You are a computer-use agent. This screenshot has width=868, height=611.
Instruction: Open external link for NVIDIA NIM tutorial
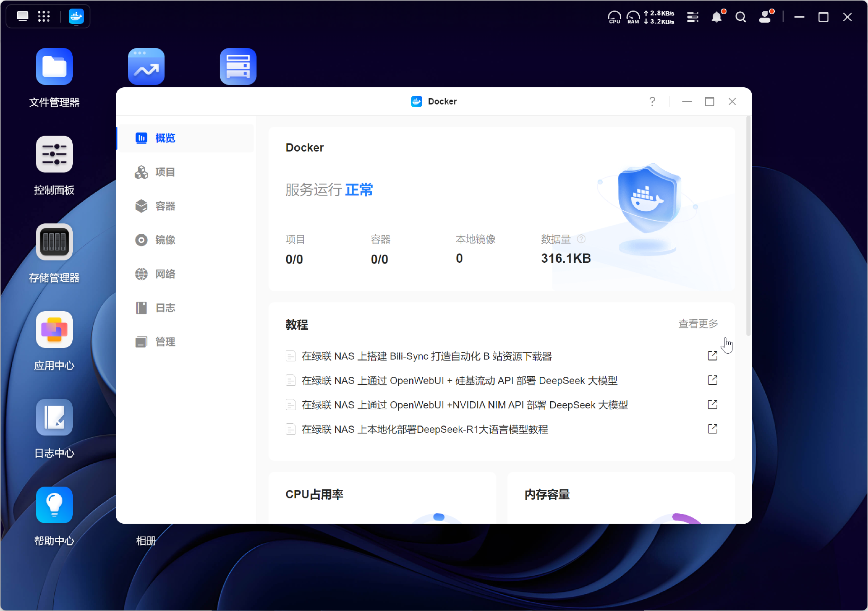(x=712, y=405)
